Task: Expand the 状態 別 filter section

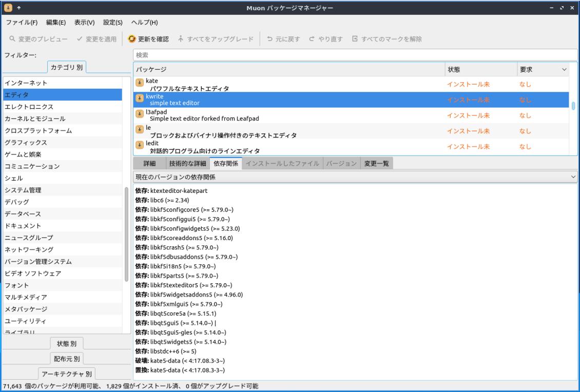Action: pyautogui.click(x=67, y=344)
